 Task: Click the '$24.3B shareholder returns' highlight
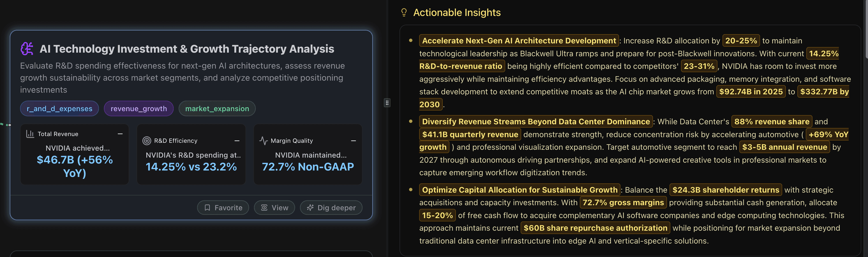coord(726,190)
